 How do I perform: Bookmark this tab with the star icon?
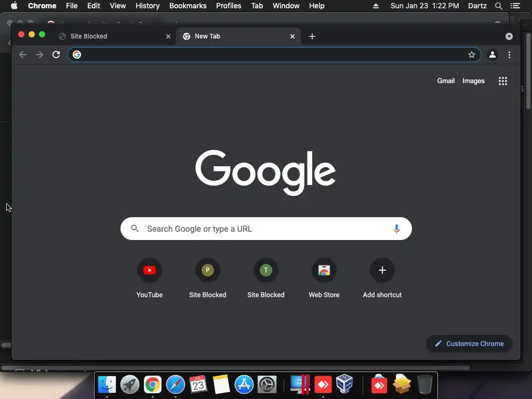click(472, 55)
